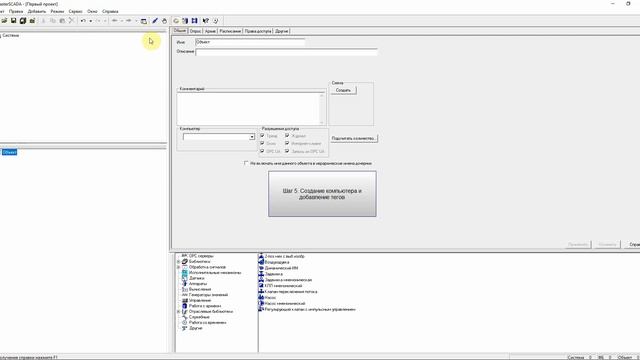Click the Подсчитать количество button

pos(353,139)
